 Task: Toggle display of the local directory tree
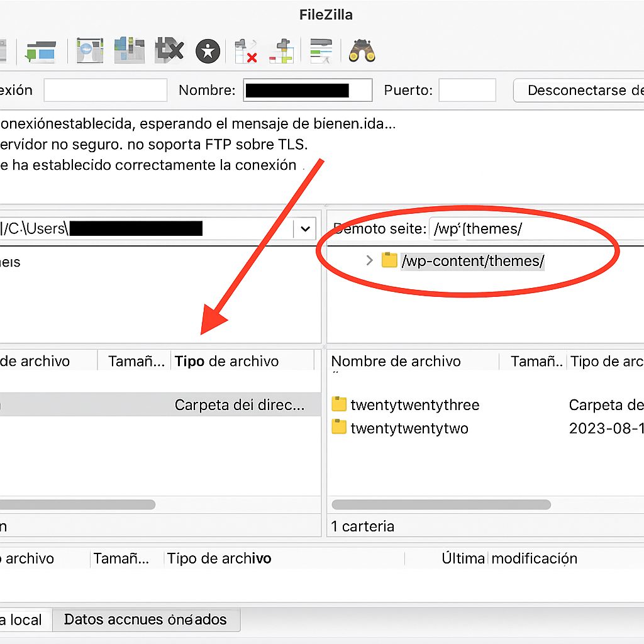pos(89,50)
